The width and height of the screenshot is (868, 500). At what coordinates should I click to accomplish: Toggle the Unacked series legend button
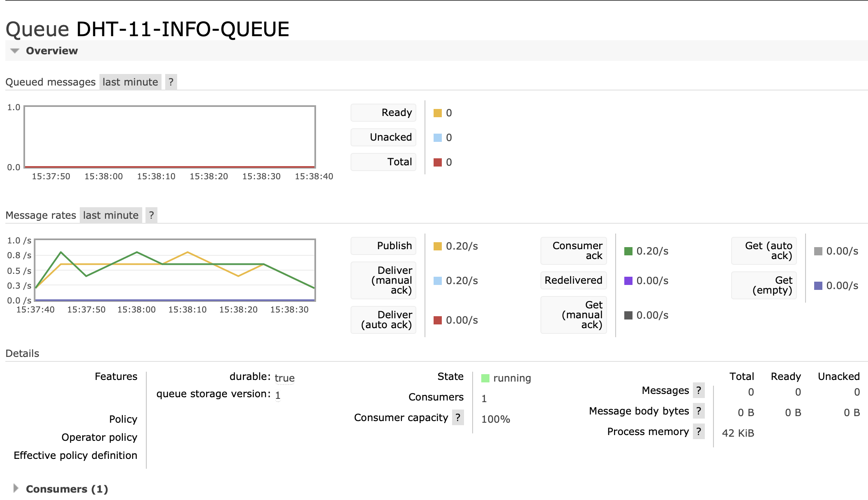(x=383, y=137)
